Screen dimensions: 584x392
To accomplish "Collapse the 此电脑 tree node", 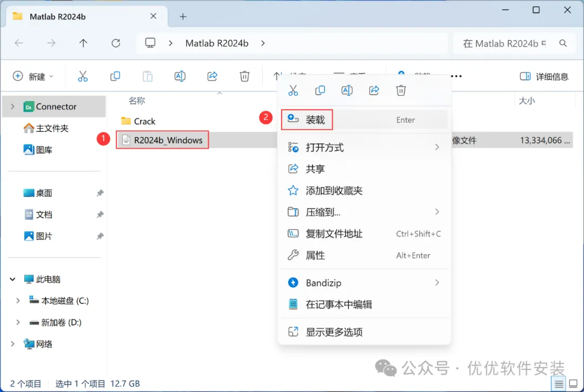I will [12, 279].
